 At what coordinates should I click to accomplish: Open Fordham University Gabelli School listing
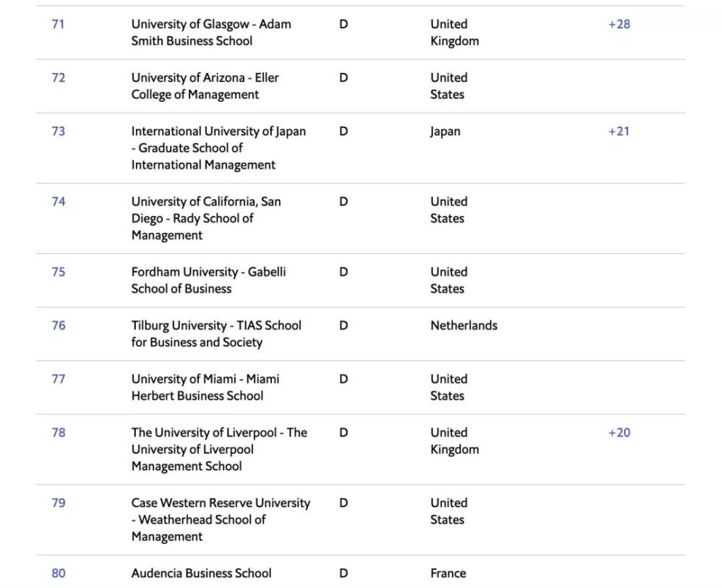(208, 280)
